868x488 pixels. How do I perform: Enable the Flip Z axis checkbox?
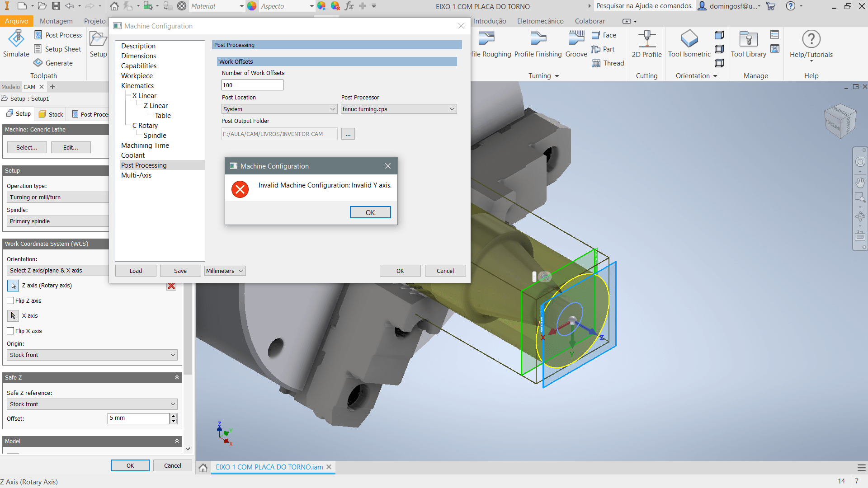pos(11,300)
